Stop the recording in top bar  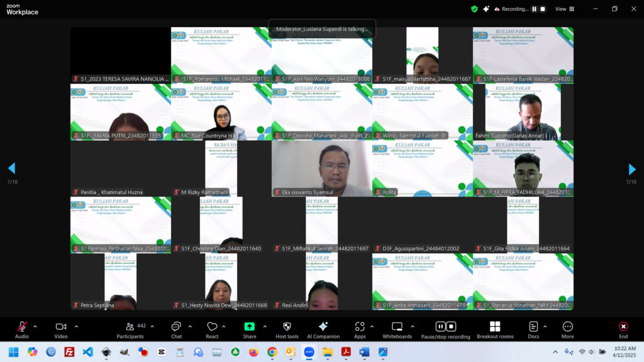(x=543, y=9)
